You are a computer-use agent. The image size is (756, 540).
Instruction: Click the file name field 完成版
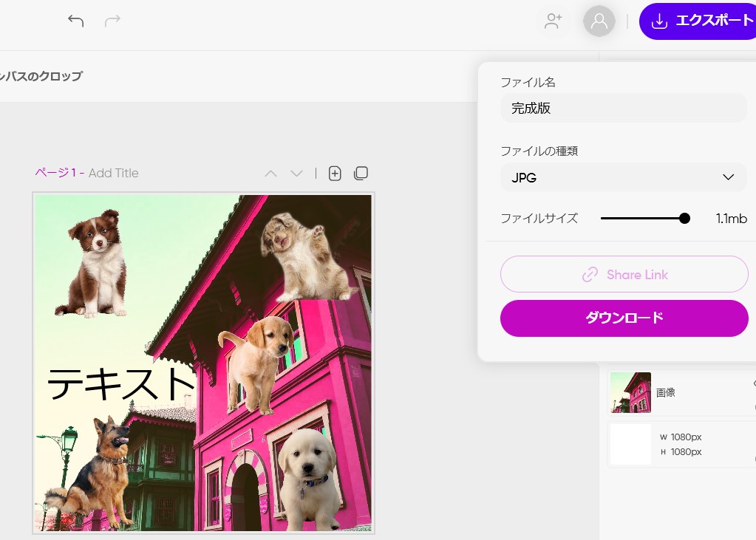[624, 108]
